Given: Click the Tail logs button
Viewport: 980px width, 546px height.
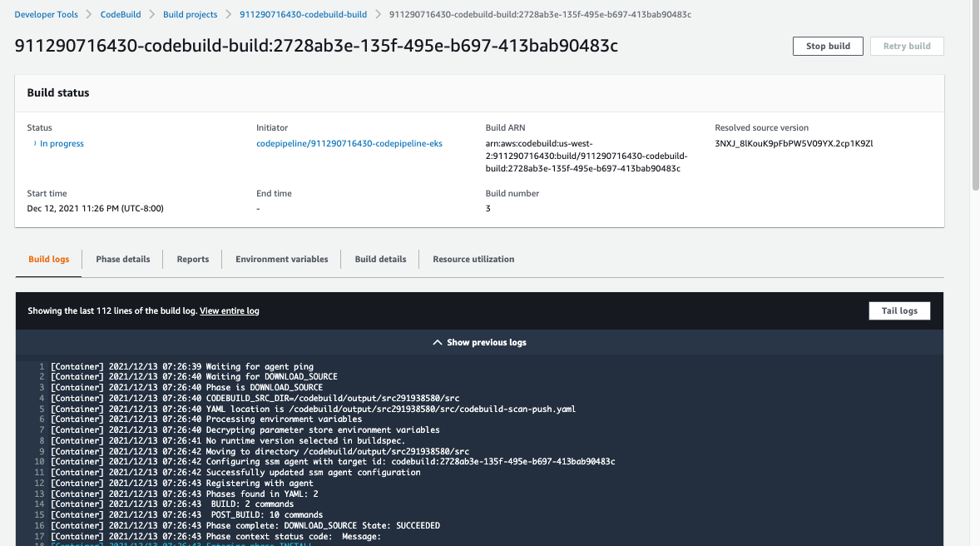Looking at the screenshot, I should 899,310.
